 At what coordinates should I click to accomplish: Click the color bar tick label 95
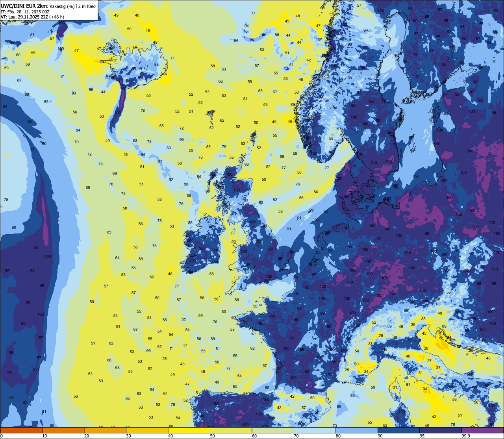422,436
